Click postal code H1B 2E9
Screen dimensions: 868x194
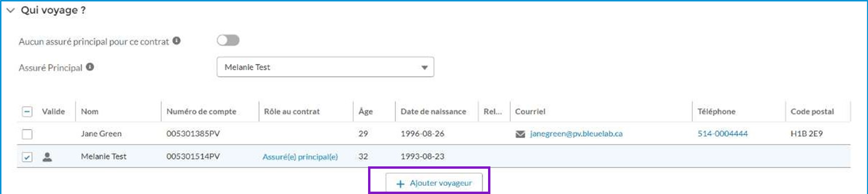(807, 134)
